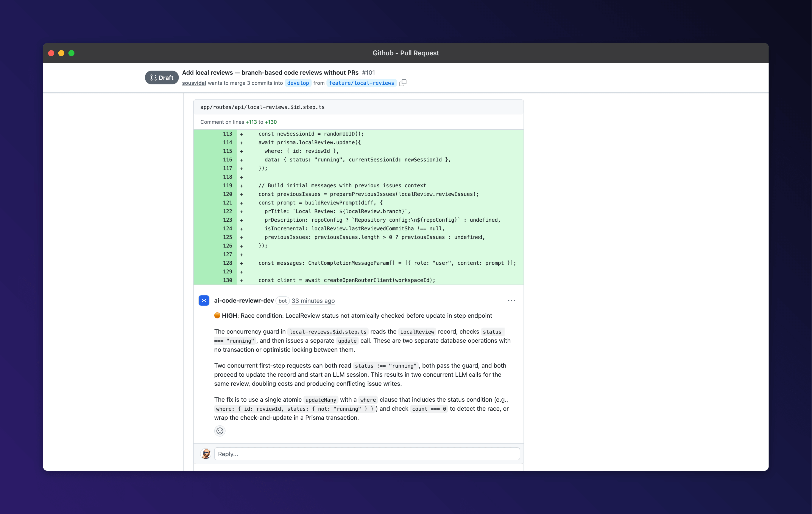Click inside the Reply input field
This screenshot has height=514, width=812.
[367, 454]
